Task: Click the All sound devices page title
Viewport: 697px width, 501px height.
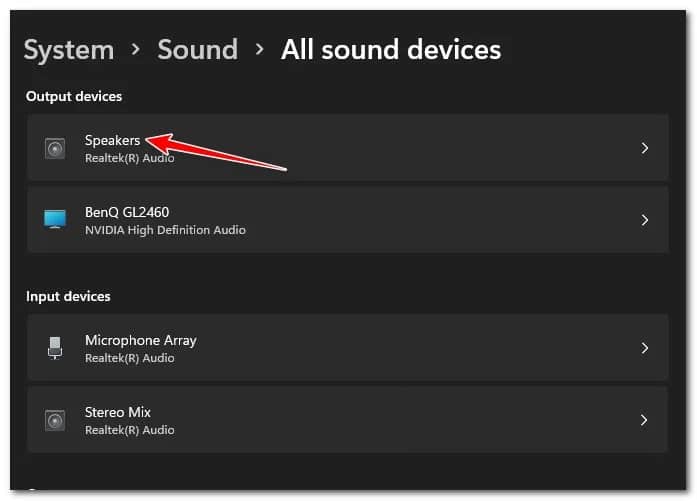Action: pos(391,49)
